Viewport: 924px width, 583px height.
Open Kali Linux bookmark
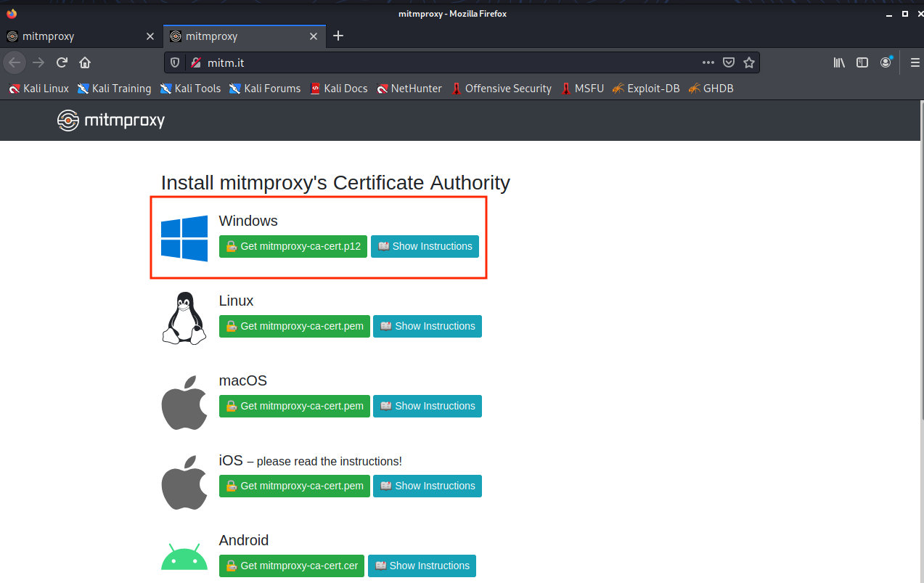coord(38,89)
